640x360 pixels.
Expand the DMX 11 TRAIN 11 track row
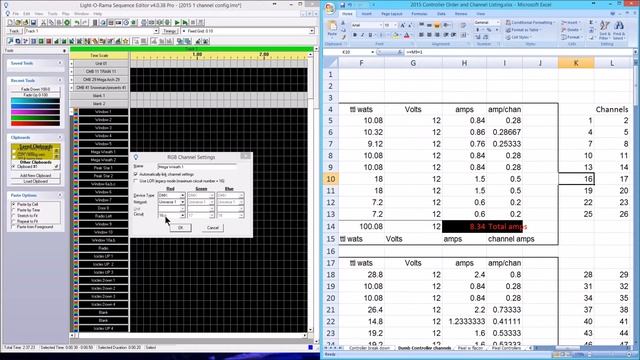(x=71, y=71)
